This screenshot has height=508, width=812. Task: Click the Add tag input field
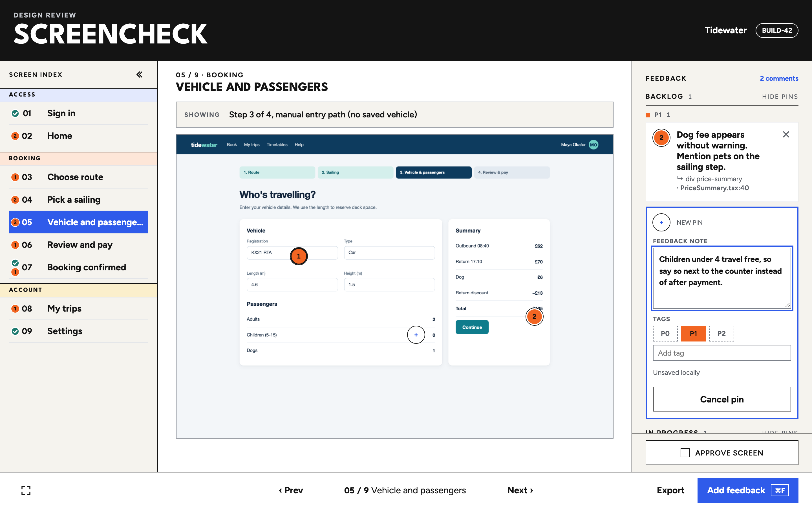(722, 353)
